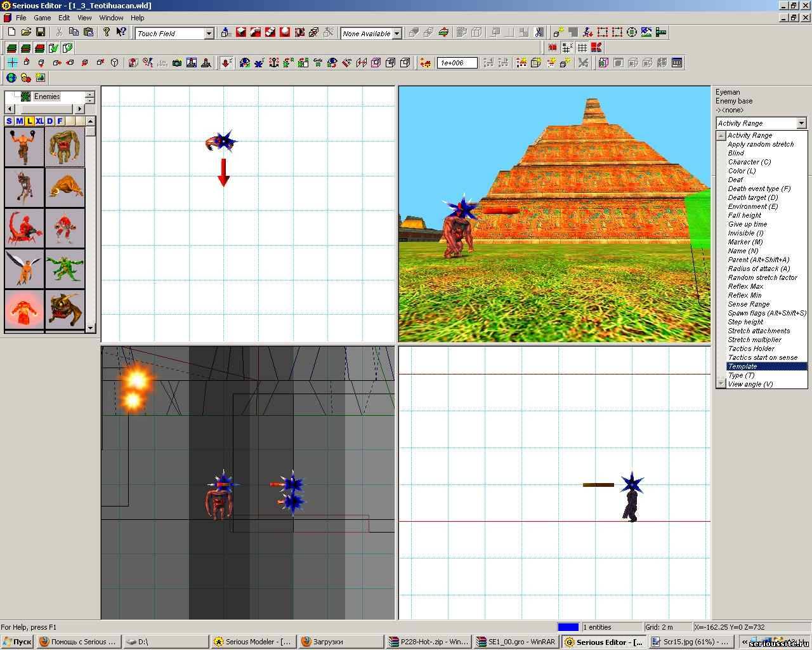Click the mountain picture icon top right toolbar
This screenshot has width=812, height=650.
646,32
